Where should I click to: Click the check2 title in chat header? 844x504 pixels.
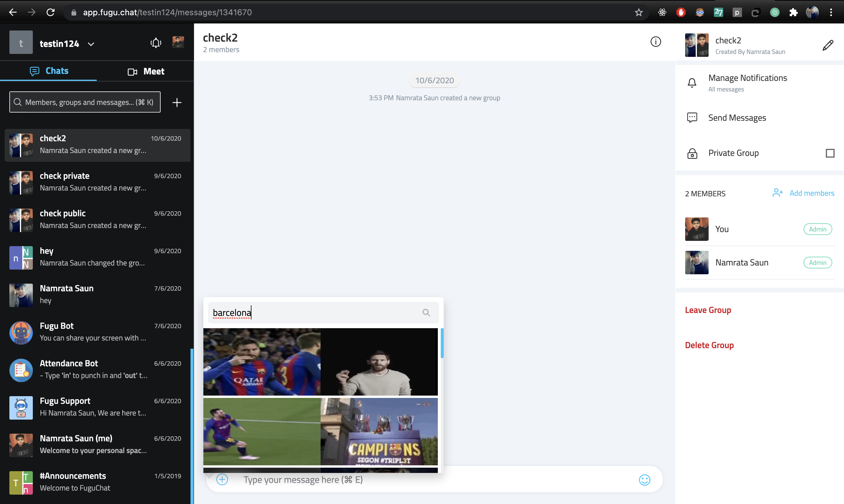[x=220, y=38]
